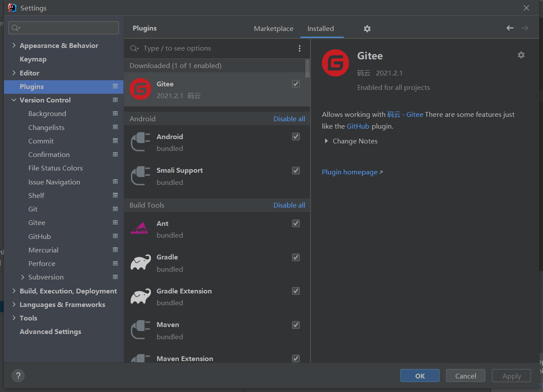Viewport: 543px width, 392px height.
Task: Open plugin search options three-dot menu
Action: [x=300, y=48]
